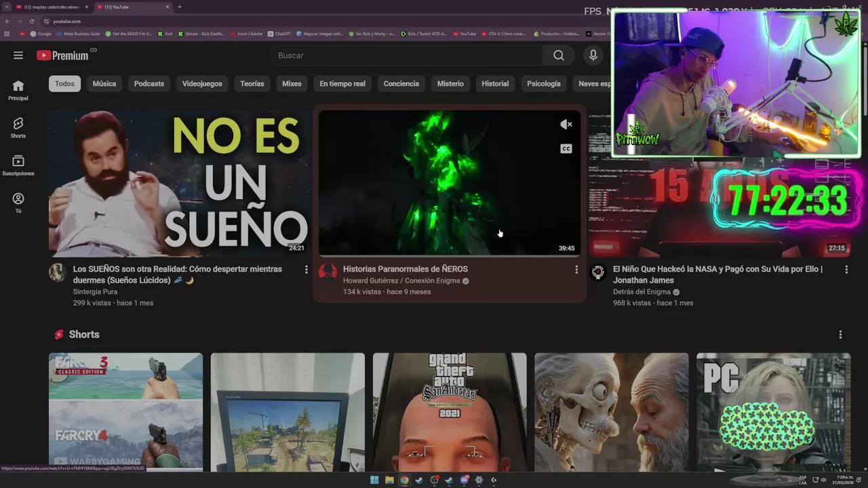Unmute the Historias Paranormales preview video
The image size is (868, 488).
click(566, 124)
